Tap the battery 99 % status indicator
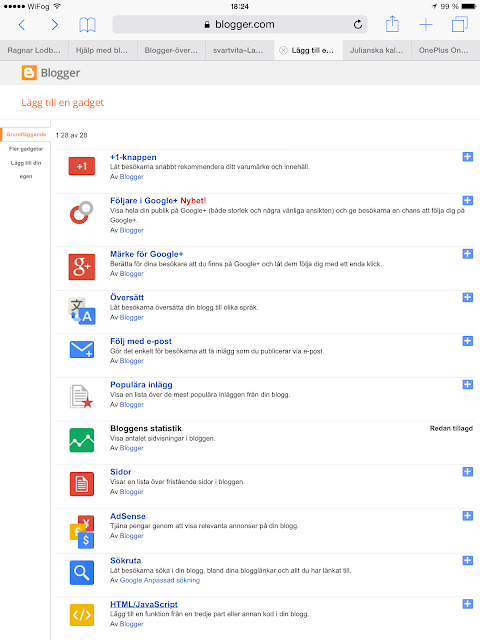Viewport: 480px width, 640px height. 458,7
